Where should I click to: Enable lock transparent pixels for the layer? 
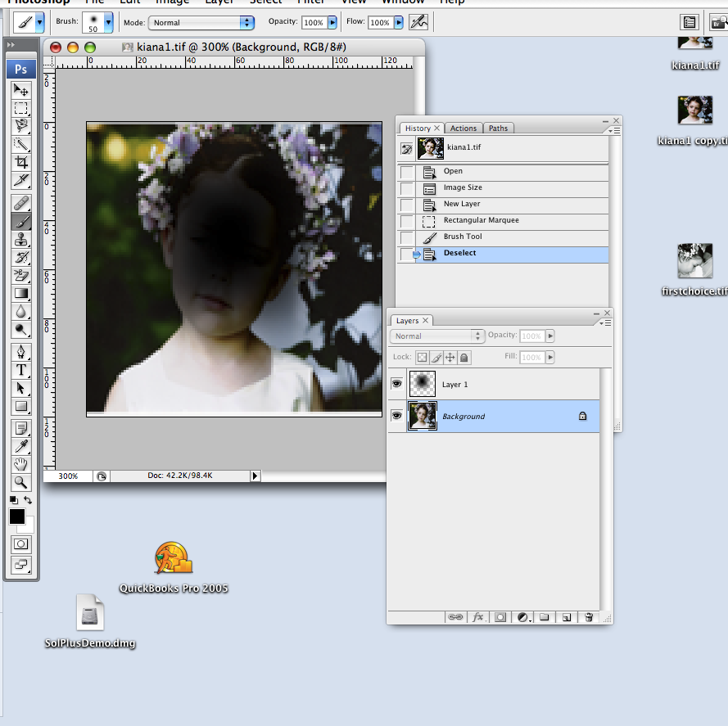[x=424, y=358]
